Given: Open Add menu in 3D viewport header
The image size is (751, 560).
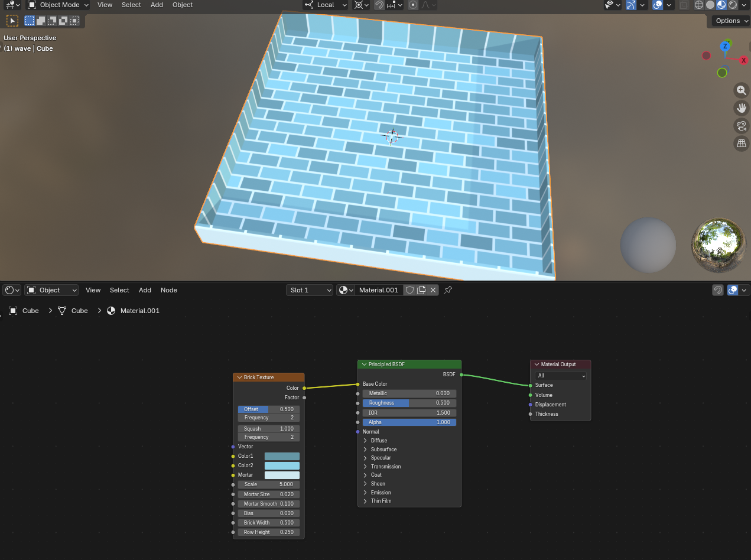Looking at the screenshot, I should tap(157, 5).
